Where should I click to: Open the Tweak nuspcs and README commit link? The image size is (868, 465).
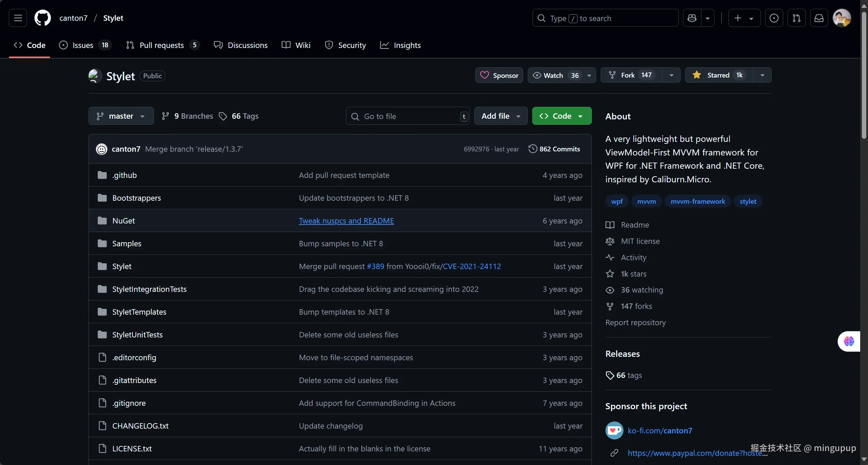click(346, 221)
